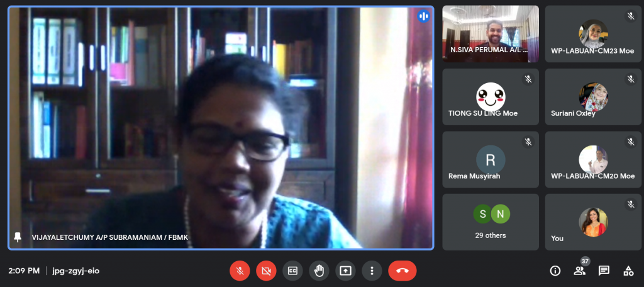Image resolution: width=644 pixels, height=287 pixels.
Task: Raise your hand in the meeting
Action: [x=319, y=271]
